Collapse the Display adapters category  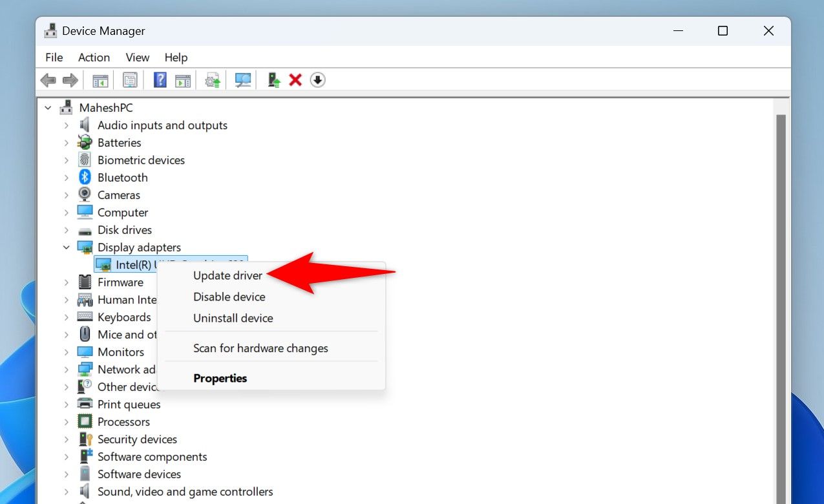point(66,247)
